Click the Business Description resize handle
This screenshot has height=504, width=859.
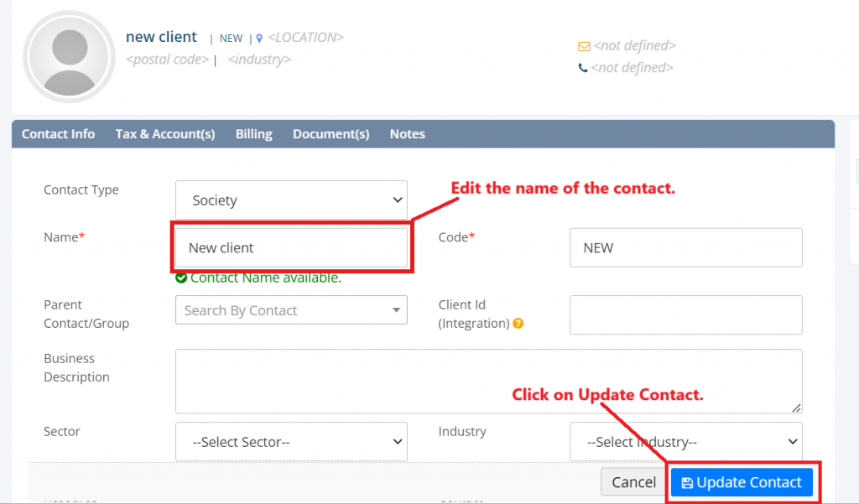[796, 408]
